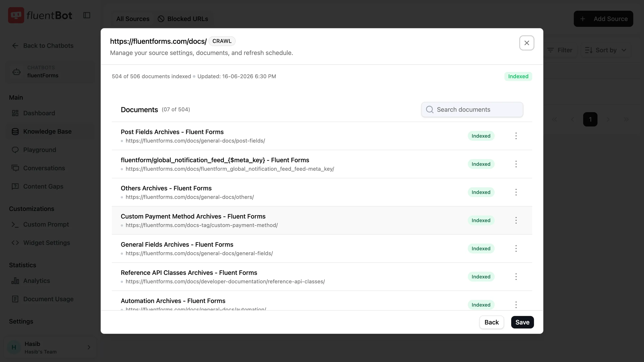Open options for Reference API Classes Archives
Viewport: 644px width, 362px height.
[x=516, y=277]
